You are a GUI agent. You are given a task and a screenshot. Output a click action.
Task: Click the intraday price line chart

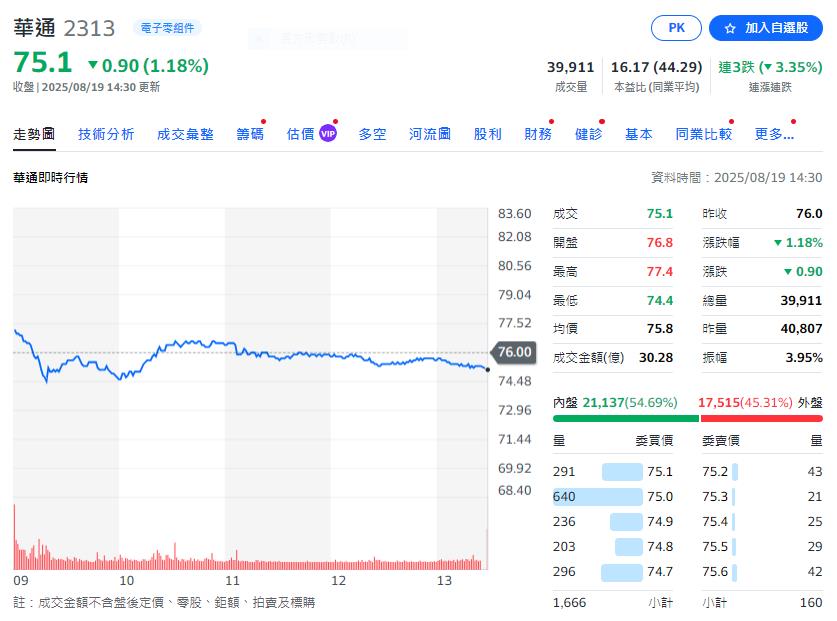(250, 355)
